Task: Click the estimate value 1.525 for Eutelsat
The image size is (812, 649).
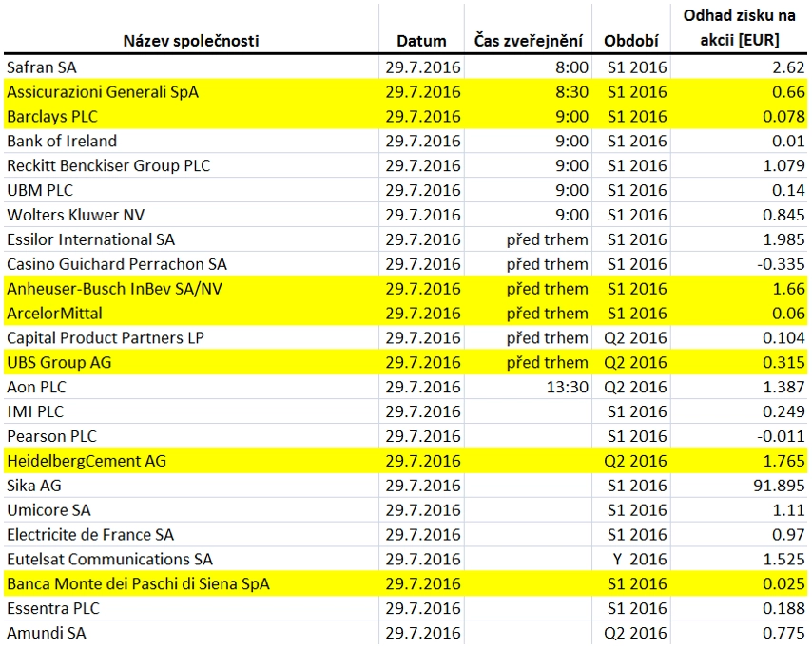Action: [x=784, y=559]
